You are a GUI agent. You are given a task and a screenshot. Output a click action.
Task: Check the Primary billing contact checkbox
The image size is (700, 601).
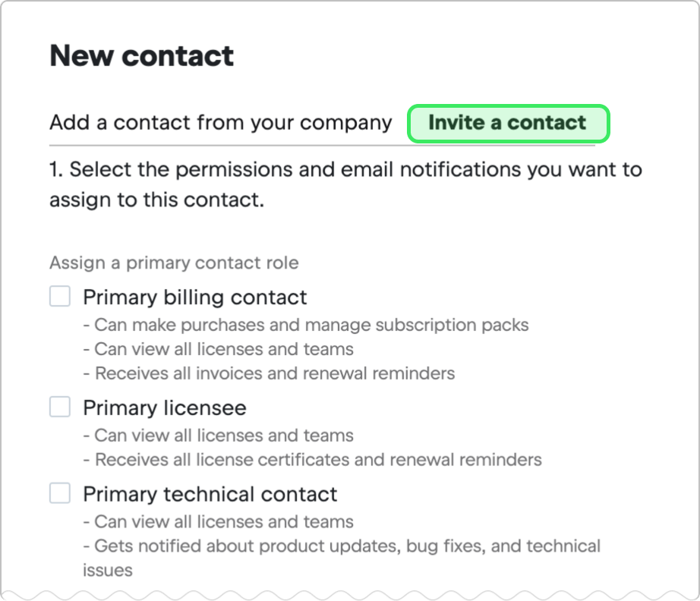click(59, 296)
